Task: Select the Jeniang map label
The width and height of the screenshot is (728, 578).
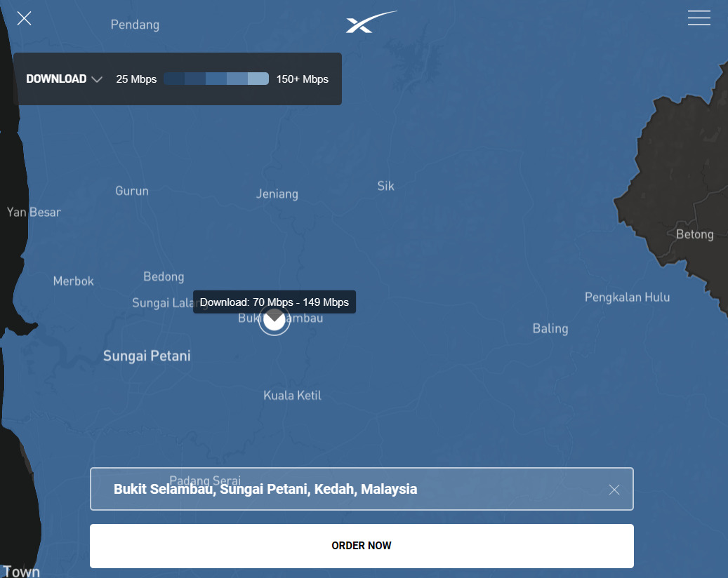Action: (277, 194)
